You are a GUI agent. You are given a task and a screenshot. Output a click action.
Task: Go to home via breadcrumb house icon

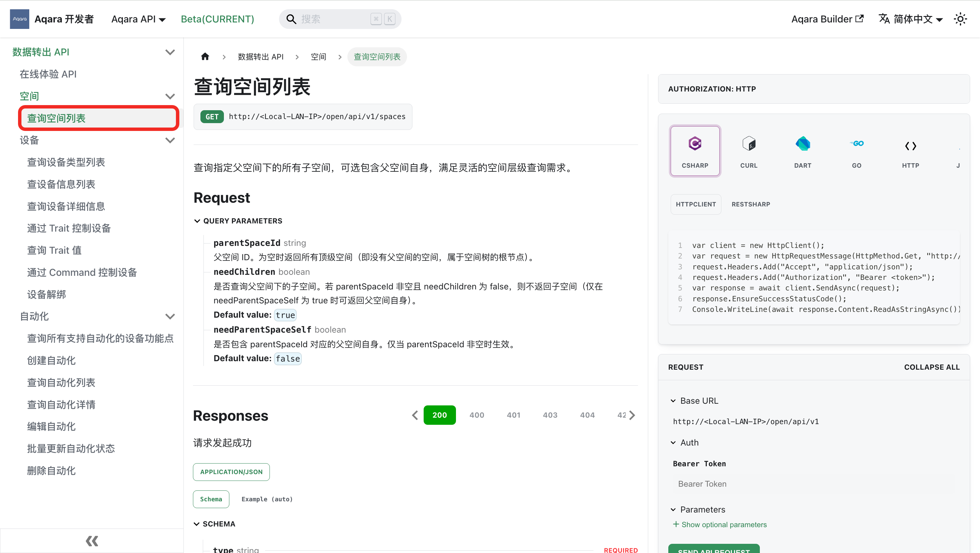pyautogui.click(x=205, y=57)
